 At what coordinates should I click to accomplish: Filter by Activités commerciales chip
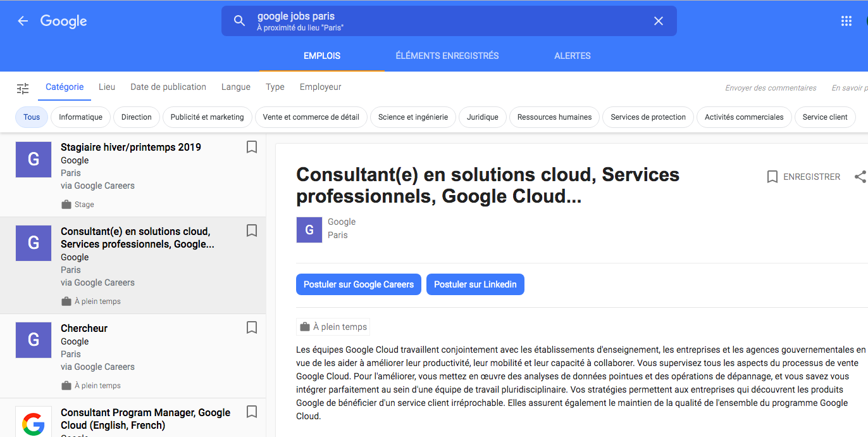click(744, 117)
